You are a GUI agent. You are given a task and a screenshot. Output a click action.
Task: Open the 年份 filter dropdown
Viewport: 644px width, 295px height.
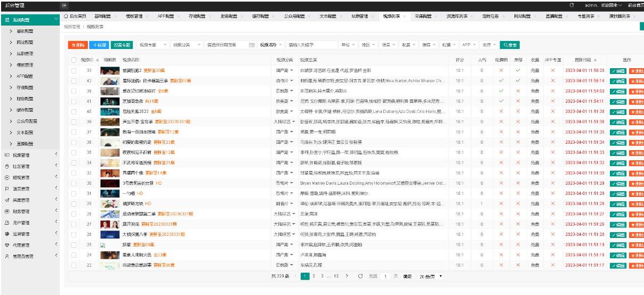[348, 45]
